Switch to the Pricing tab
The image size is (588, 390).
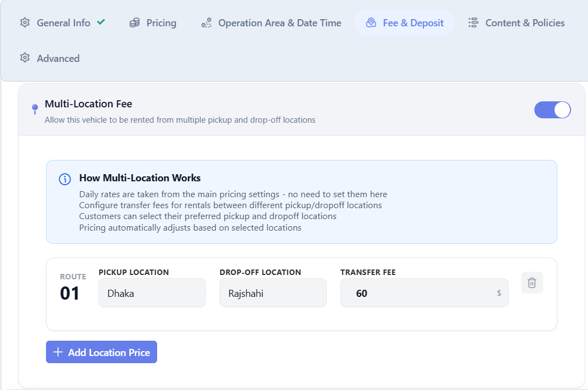(x=153, y=23)
